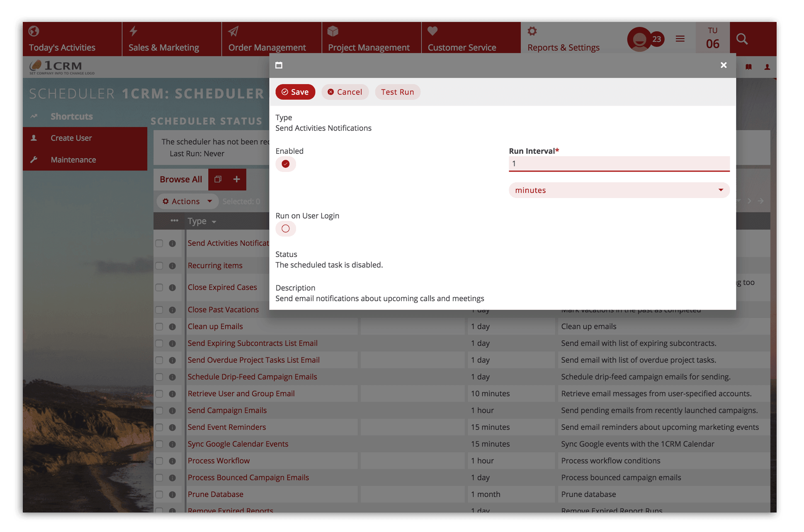Image resolution: width=804 pixels, height=532 pixels.
Task: Click the Shortcuts header icon in sidebar
Action: (34, 116)
